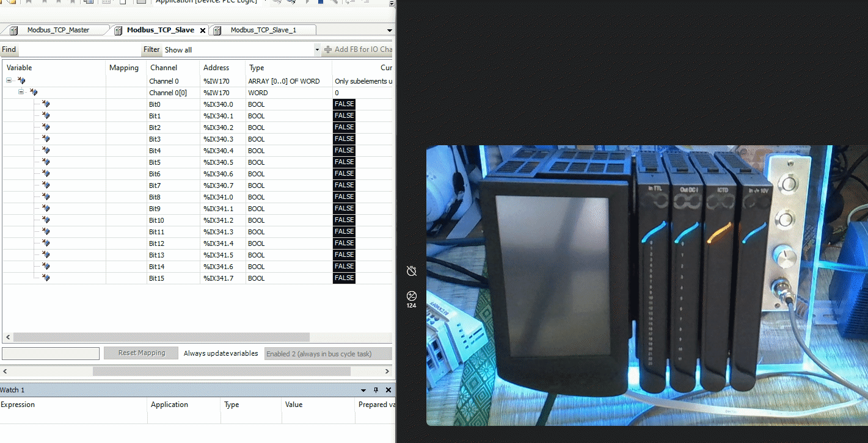Click the lower pane scroll-right arrow
This screenshot has width=868, height=443.
(387, 371)
